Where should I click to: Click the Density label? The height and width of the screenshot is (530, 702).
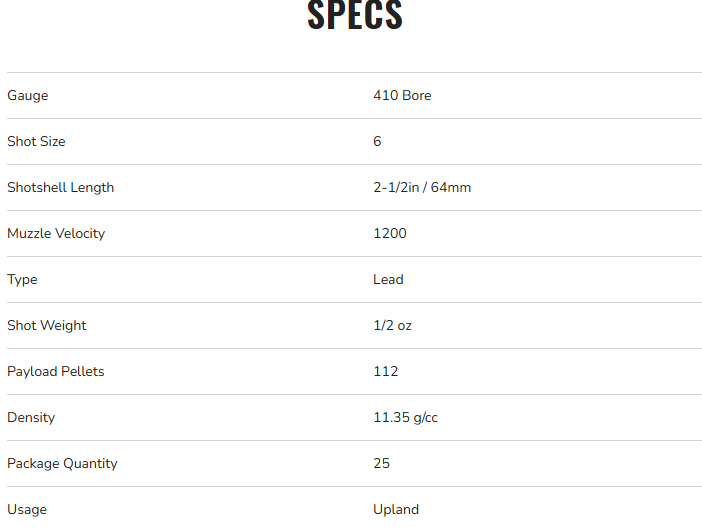pos(31,418)
